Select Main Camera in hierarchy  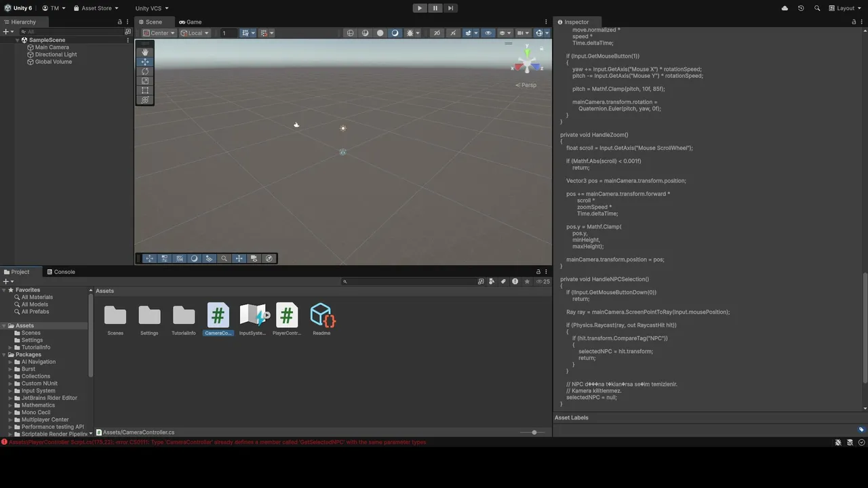coord(52,47)
